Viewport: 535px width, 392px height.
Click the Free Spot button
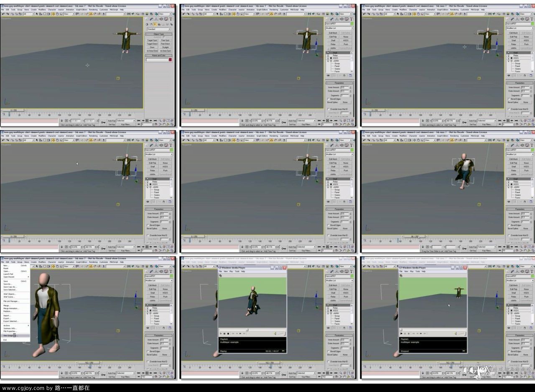pyautogui.click(x=165, y=40)
